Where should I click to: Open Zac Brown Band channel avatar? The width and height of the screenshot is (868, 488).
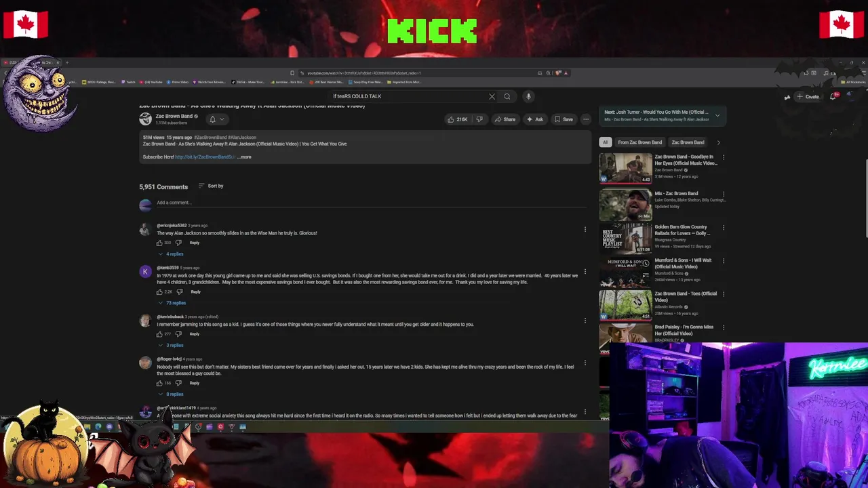tap(145, 119)
